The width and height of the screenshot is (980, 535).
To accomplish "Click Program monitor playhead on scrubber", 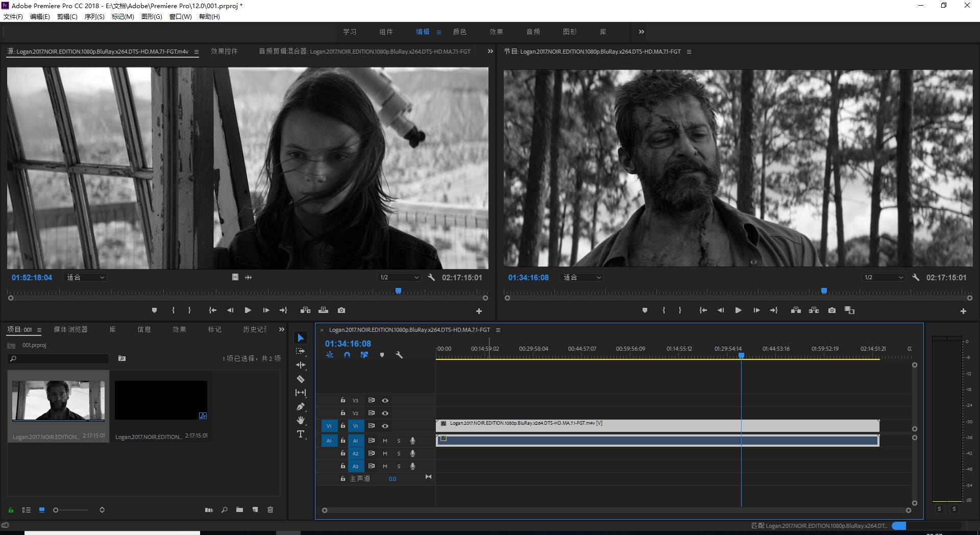I will pos(824,291).
